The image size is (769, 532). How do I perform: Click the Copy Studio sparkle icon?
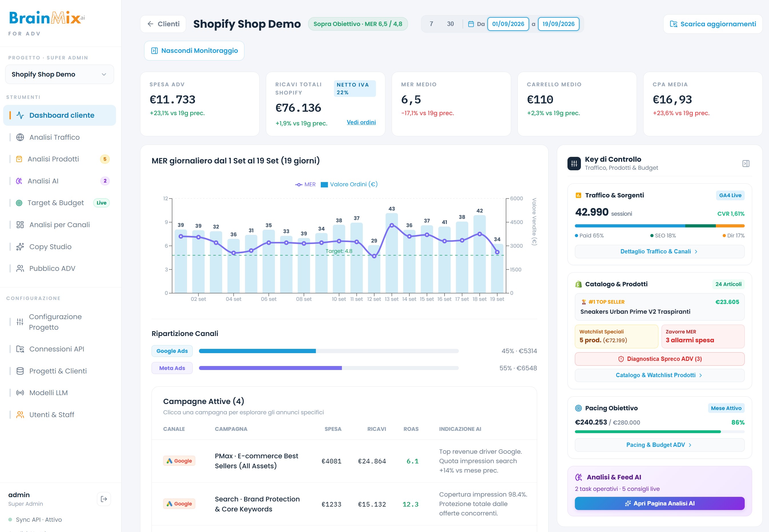pos(20,247)
